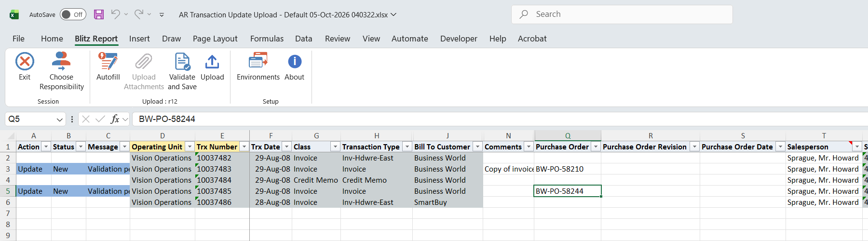Open the Acrobat tab
This screenshot has width=868, height=241.
[532, 39]
